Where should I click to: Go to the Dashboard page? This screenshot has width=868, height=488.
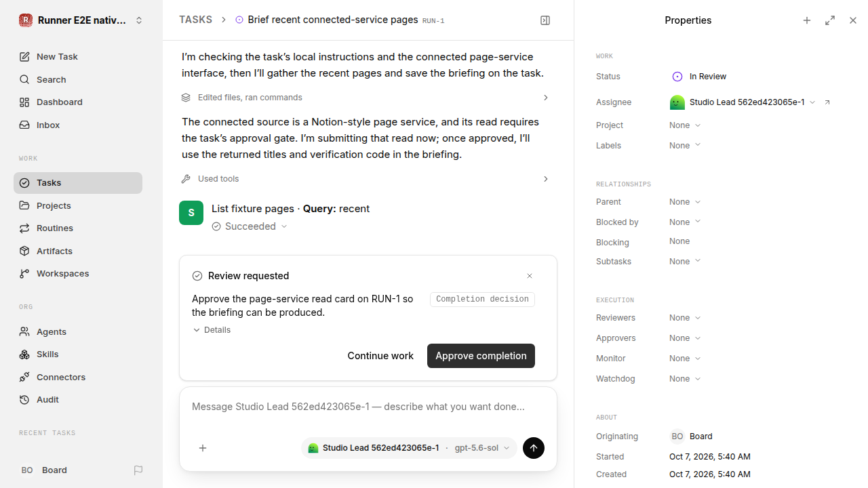click(x=78, y=102)
